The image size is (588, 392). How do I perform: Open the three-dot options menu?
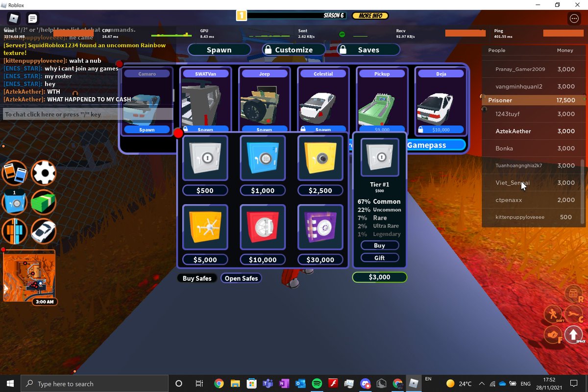click(574, 19)
